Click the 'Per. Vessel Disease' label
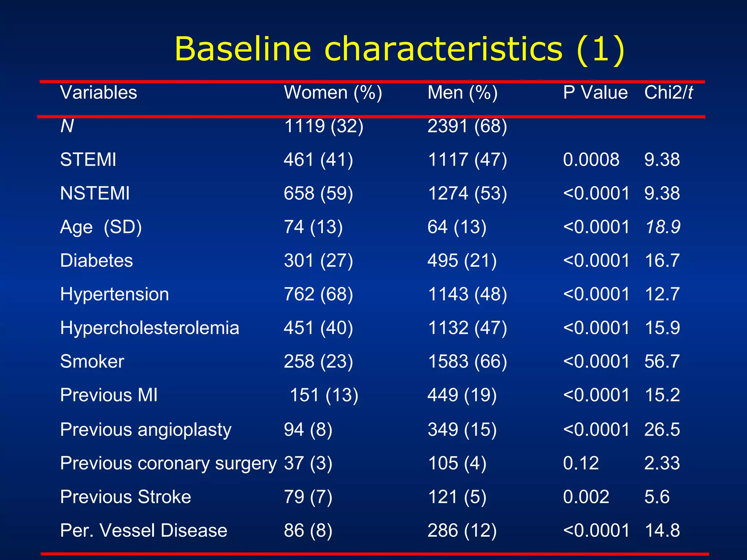The width and height of the screenshot is (747, 560). click(x=143, y=530)
